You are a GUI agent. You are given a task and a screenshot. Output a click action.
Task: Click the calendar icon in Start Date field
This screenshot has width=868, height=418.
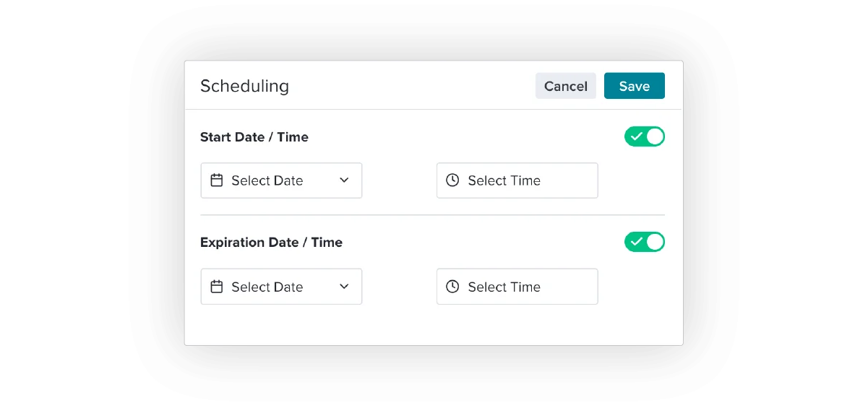point(216,180)
